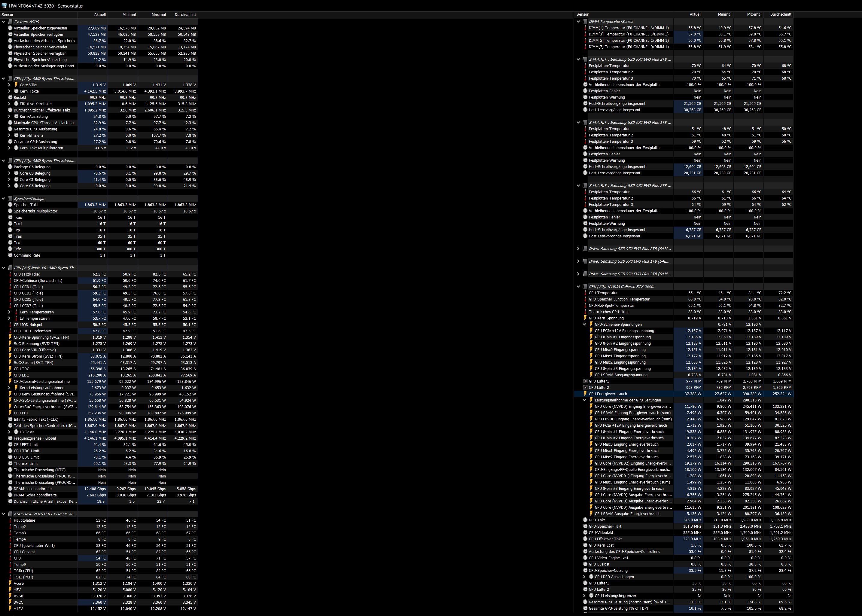Click the HWiNFO64 title bar app icon
This screenshot has width=862, height=616.
coord(4,6)
